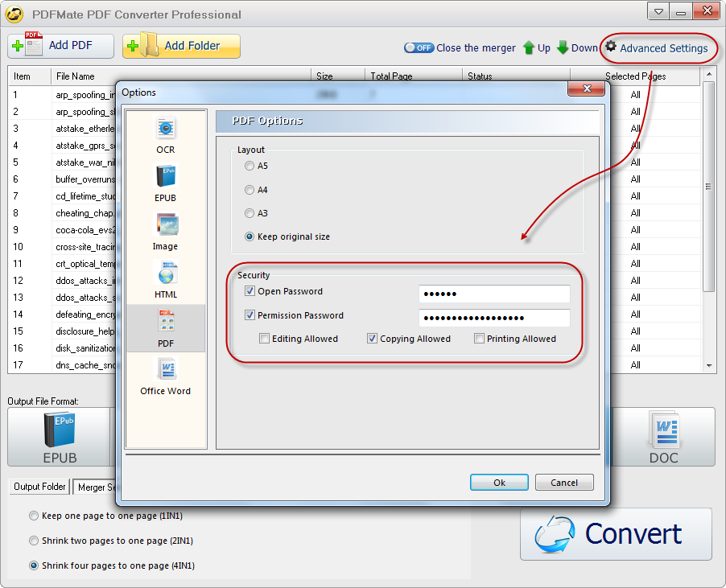This screenshot has width=726, height=588.
Task: Open the title bar dropdown menu arrow
Action: pos(658,12)
